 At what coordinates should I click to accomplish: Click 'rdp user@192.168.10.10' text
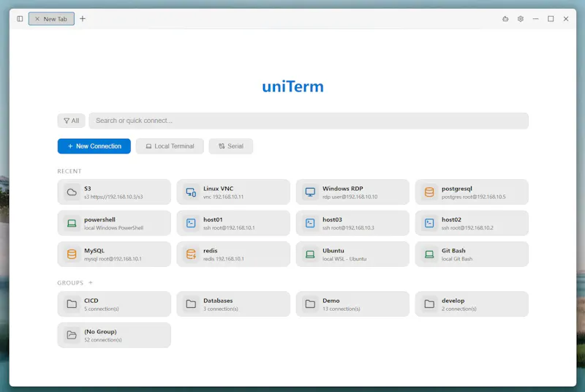tap(350, 197)
